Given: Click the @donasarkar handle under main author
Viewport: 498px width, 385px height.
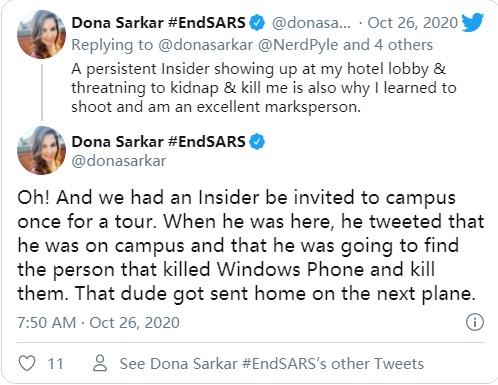Looking at the screenshot, I should (x=119, y=161).
